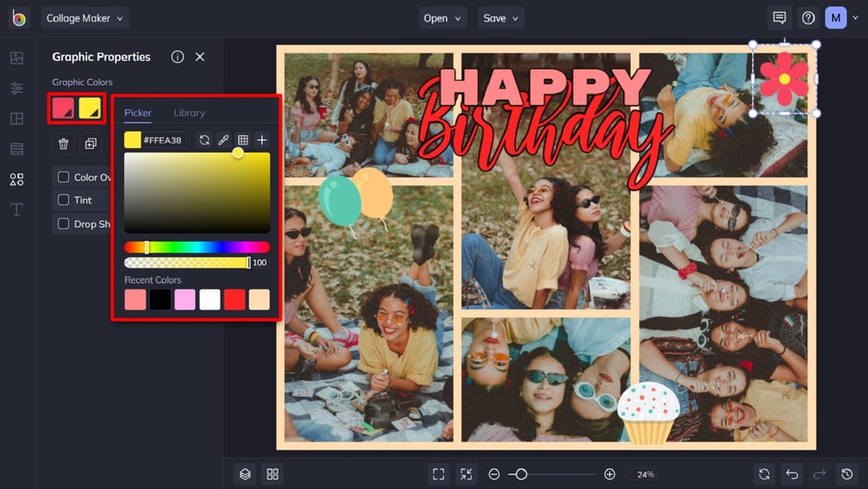Image resolution: width=868 pixels, height=489 pixels.
Task: Open the Graphics shapes sidebar icon
Action: tap(17, 179)
